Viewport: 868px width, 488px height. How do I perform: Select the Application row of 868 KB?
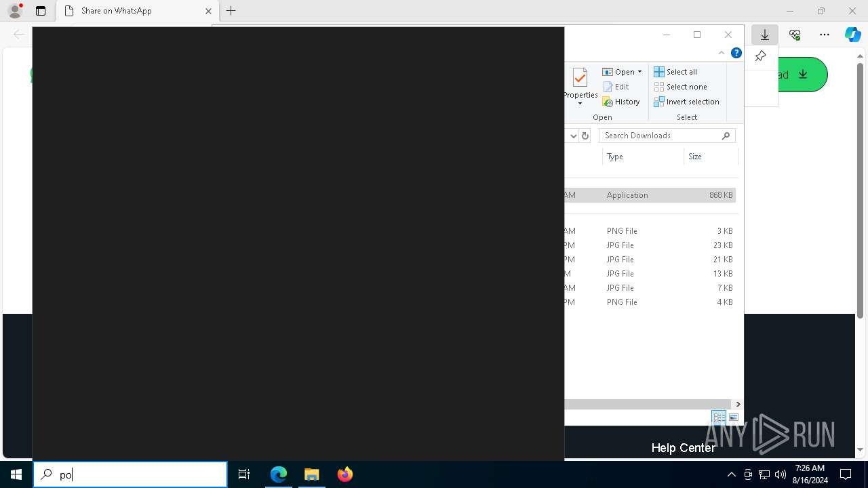(650, 195)
